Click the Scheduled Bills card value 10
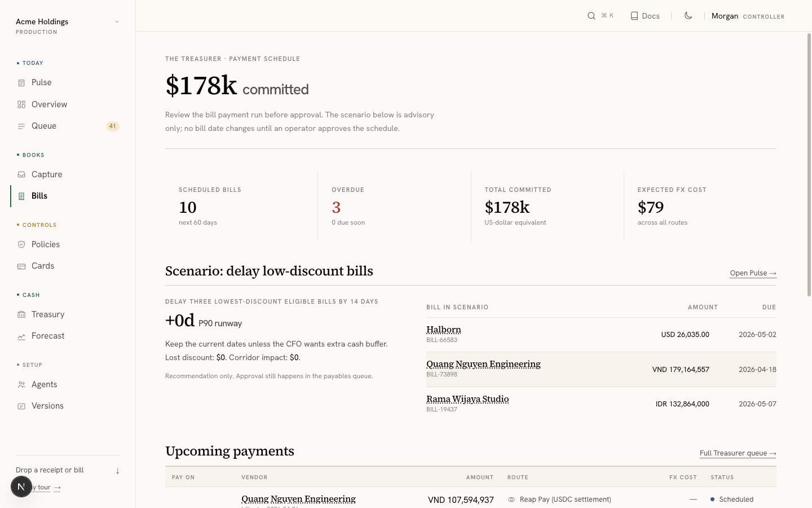Image resolution: width=812 pixels, height=508 pixels. [188, 208]
